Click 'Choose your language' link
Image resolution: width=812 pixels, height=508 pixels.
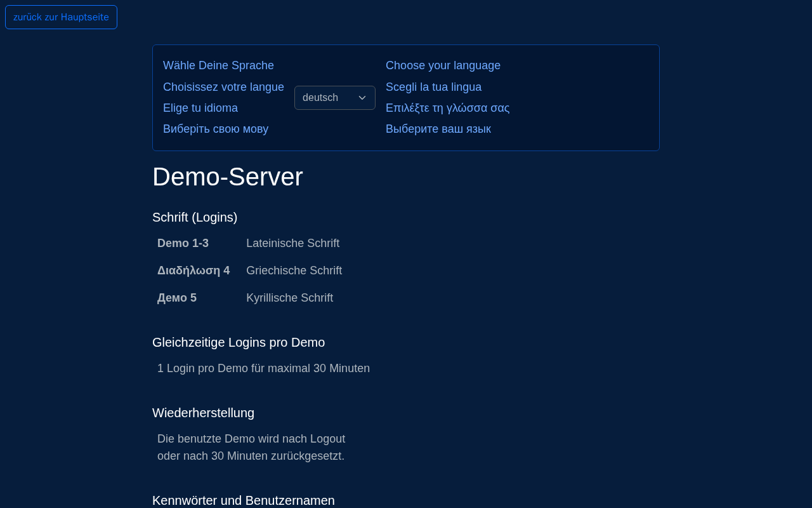click(443, 65)
